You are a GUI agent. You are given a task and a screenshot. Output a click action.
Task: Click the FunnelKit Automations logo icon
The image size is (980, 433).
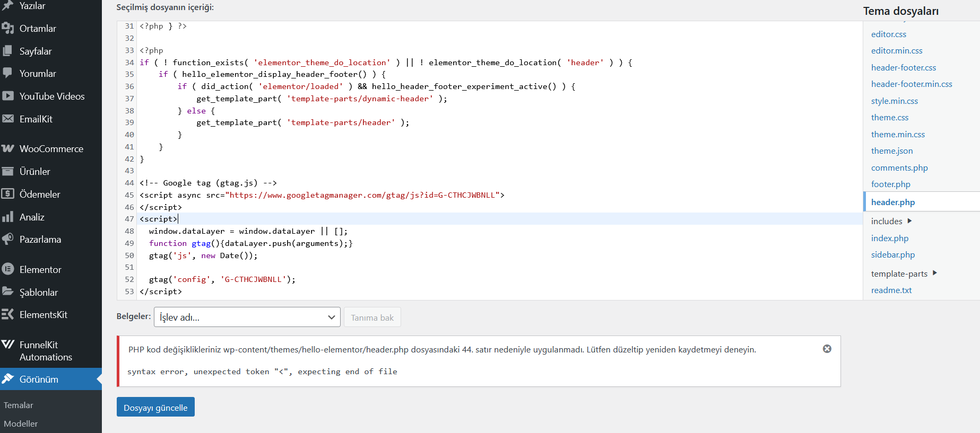point(7,344)
